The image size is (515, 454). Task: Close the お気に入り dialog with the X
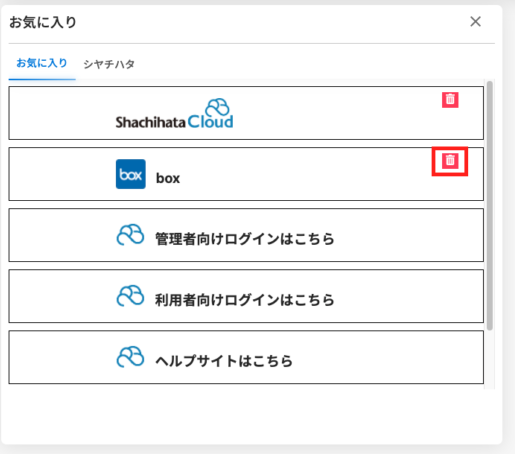tap(475, 22)
